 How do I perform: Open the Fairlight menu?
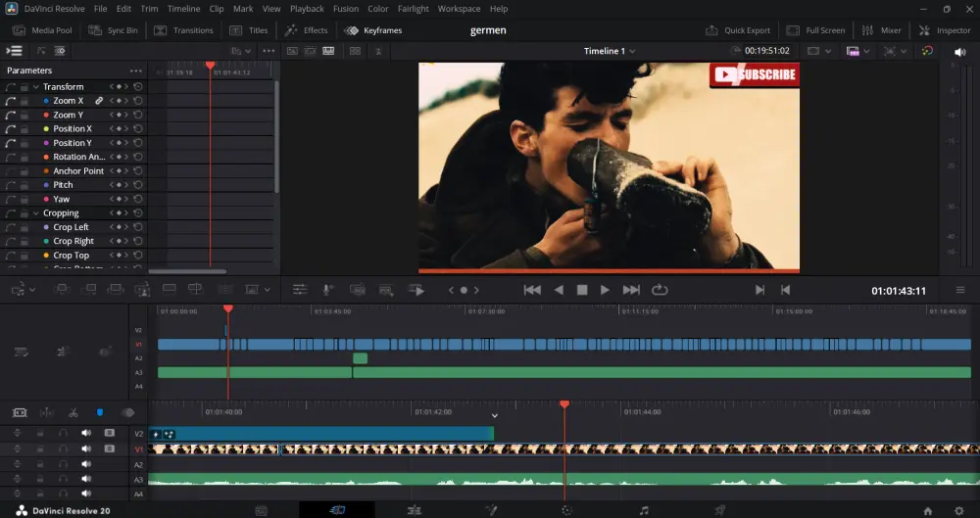[414, 9]
